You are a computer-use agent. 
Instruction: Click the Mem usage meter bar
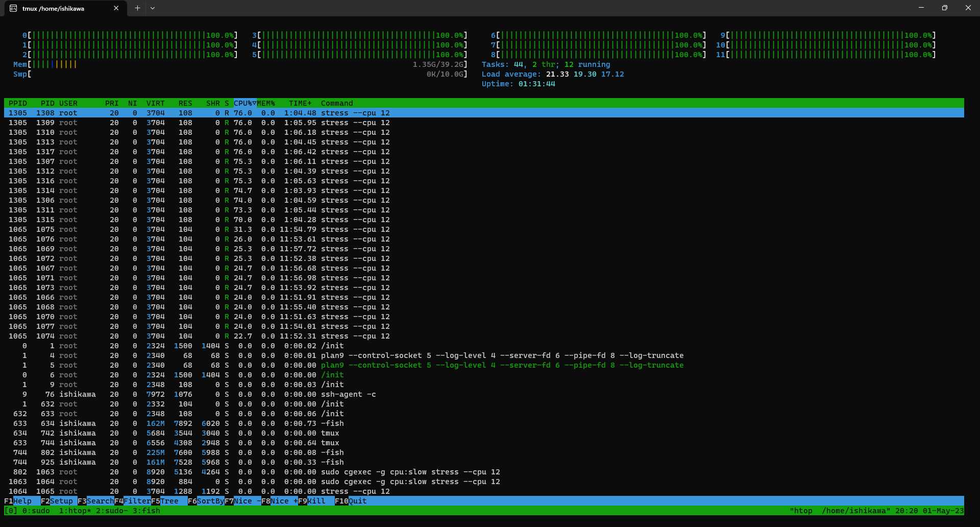240,64
